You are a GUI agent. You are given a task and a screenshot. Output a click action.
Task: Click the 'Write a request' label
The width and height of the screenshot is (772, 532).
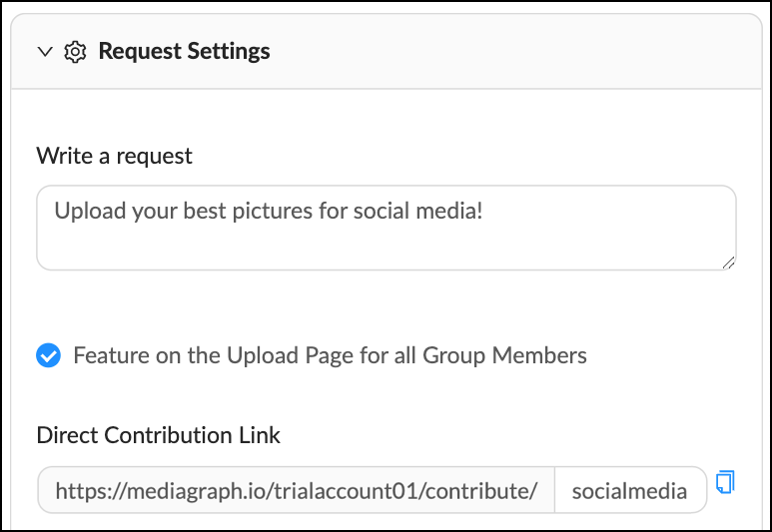114,156
